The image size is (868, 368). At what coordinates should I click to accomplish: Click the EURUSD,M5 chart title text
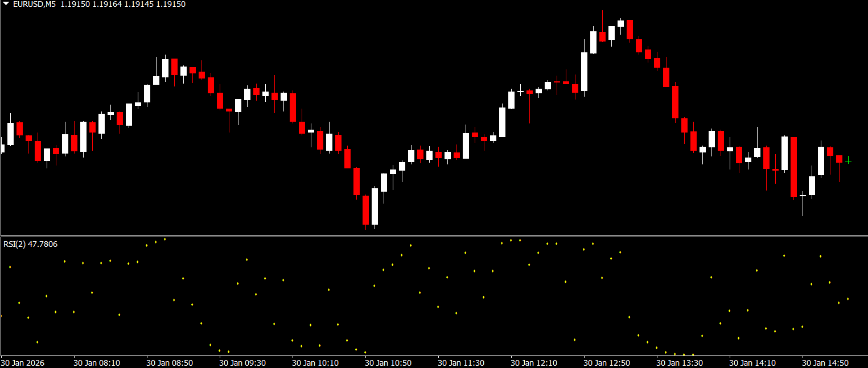[35, 4]
